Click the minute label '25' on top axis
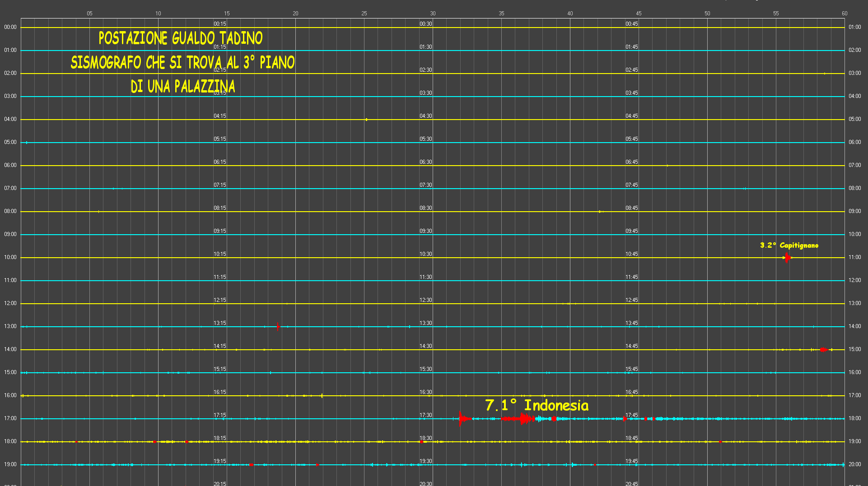Viewport: 868px width, 486px height. pyautogui.click(x=364, y=13)
